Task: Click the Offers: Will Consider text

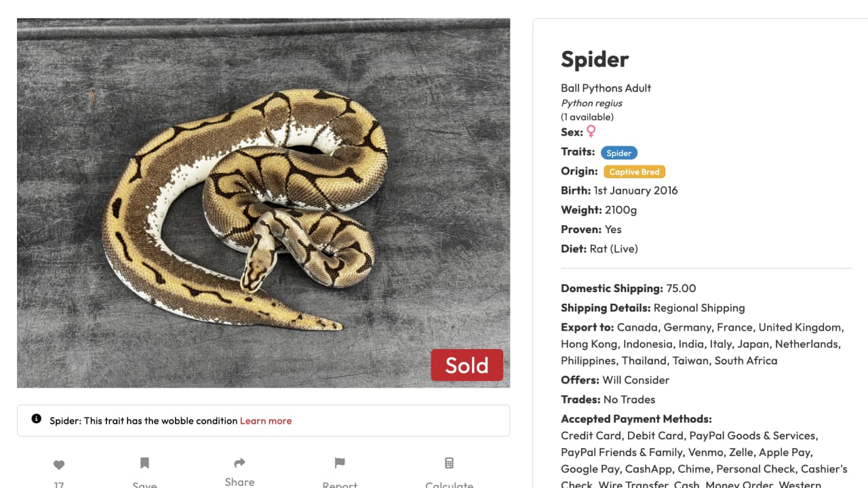Action: pyautogui.click(x=615, y=380)
